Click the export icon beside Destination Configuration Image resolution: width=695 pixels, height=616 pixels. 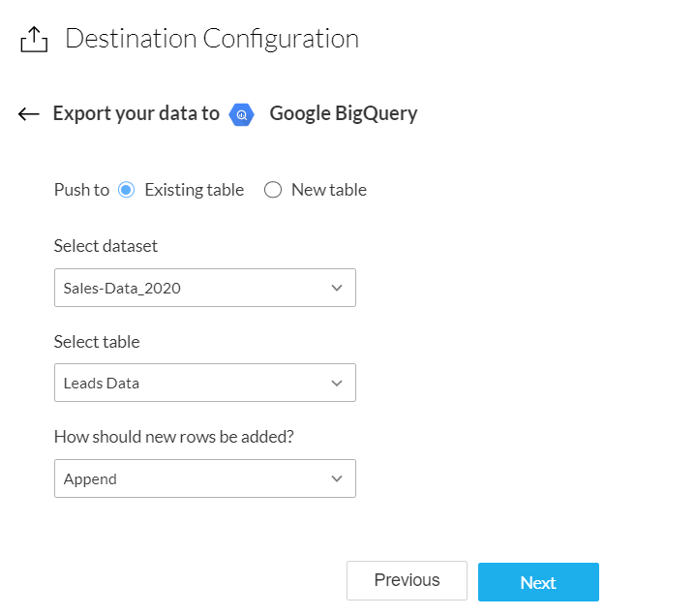(x=33, y=40)
